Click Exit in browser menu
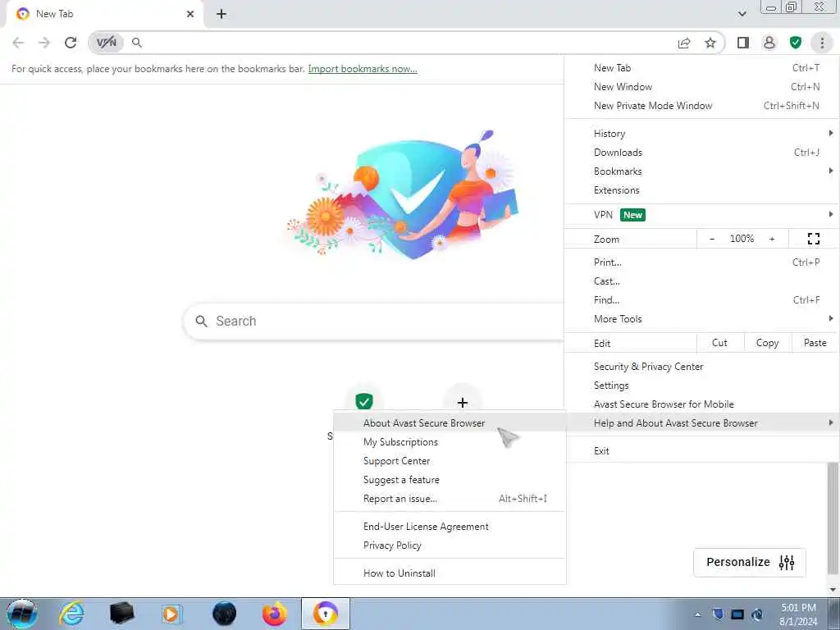The image size is (840, 630). 701,450
